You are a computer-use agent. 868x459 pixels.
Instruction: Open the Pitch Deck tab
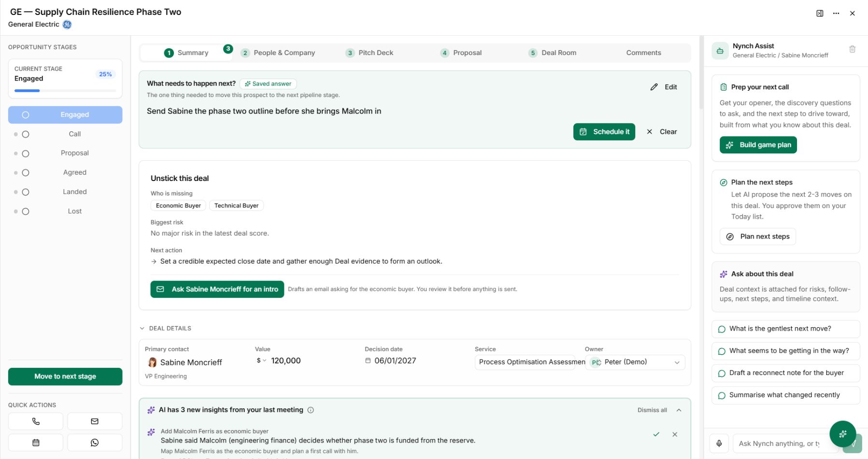pyautogui.click(x=370, y=53)
